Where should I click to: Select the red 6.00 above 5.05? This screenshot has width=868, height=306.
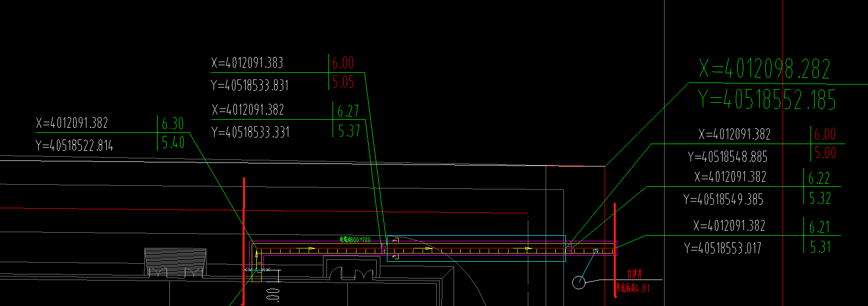343,63
